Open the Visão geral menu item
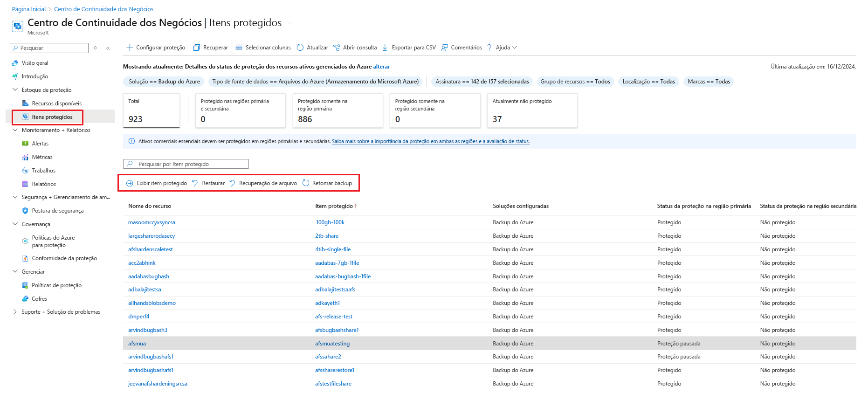868x393 pixels. click(35, 63)
